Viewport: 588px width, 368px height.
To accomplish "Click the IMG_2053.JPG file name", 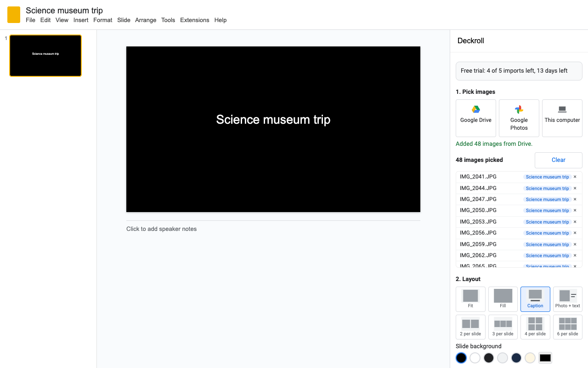I will click(478, 222).
